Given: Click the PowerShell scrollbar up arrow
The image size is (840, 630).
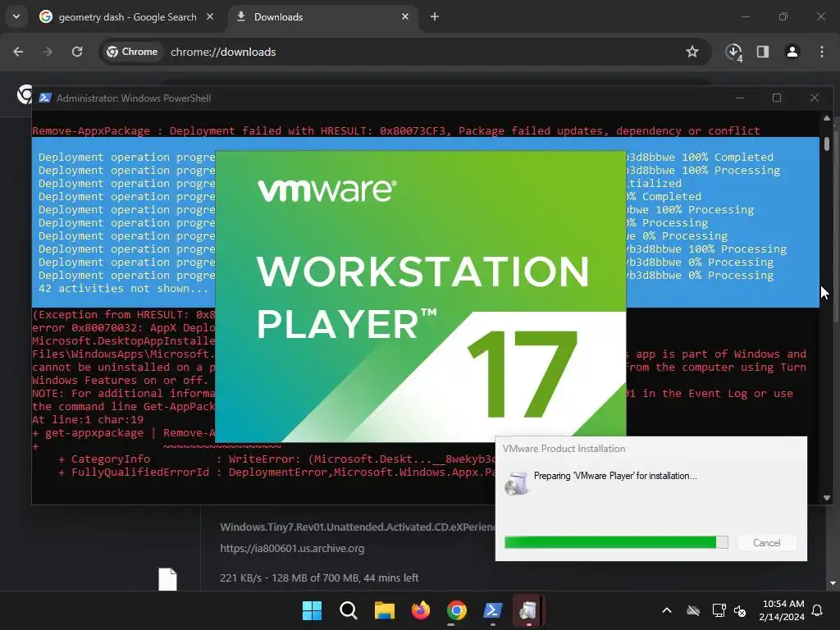Looking at the screenshot, I should point(827,118).
